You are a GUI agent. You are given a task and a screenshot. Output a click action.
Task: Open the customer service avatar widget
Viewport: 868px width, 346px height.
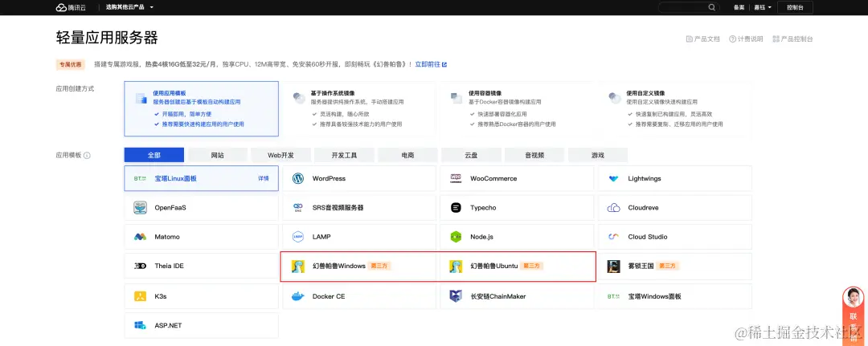click(x=853, y=297)
